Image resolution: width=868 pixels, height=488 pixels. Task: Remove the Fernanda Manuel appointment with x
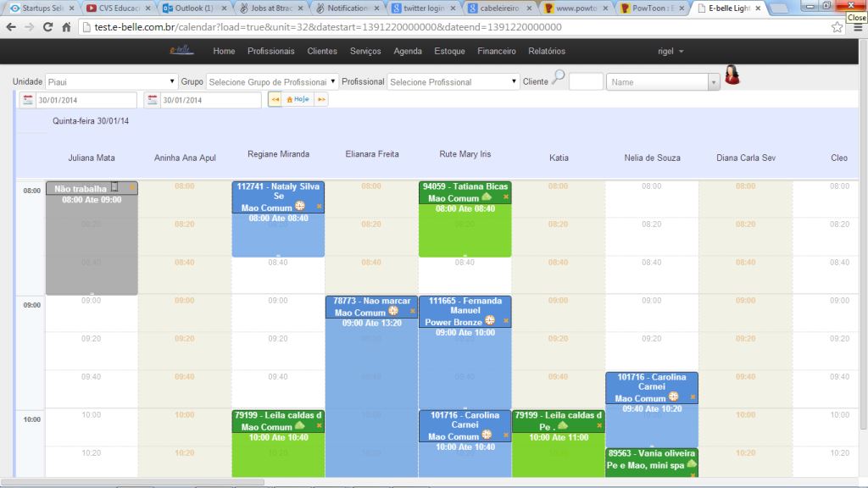point(506,322)
